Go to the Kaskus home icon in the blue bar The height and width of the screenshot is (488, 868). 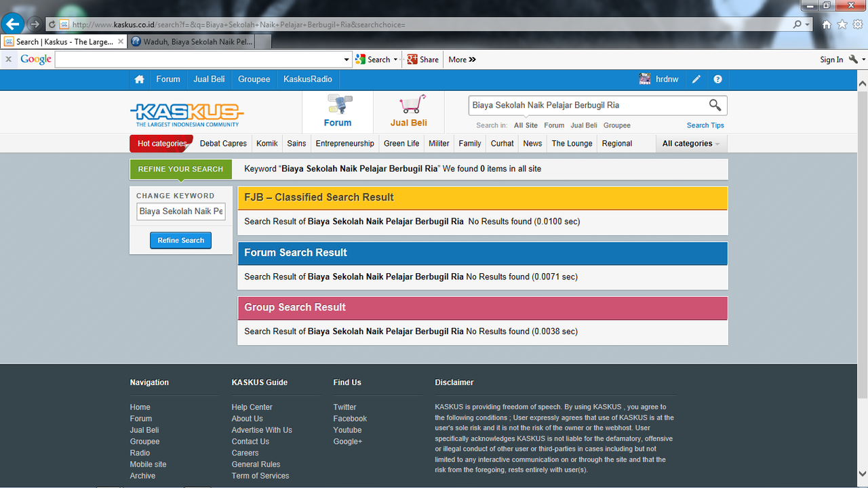point(139,79)
